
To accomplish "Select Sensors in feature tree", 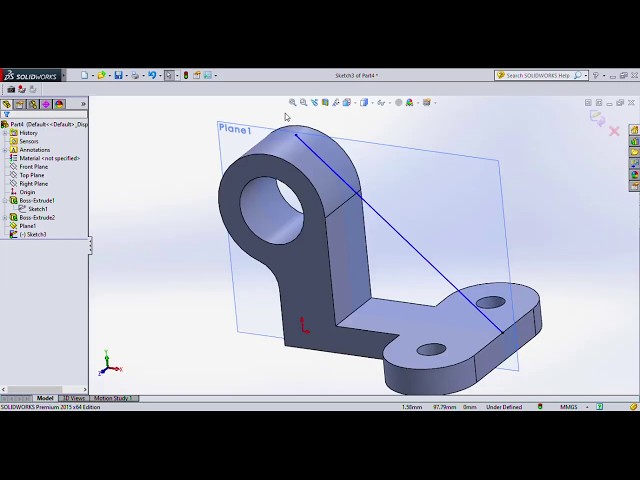I will (24, 141).
